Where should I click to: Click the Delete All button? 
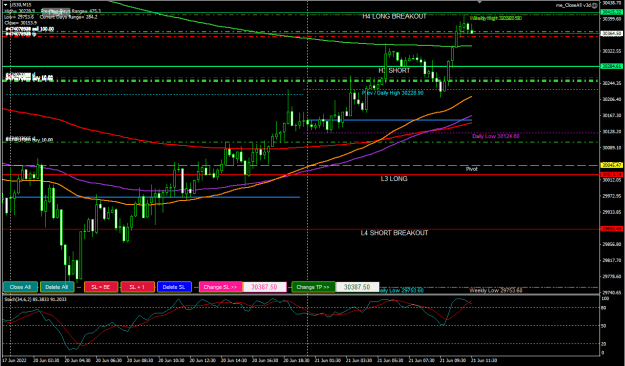57,287
